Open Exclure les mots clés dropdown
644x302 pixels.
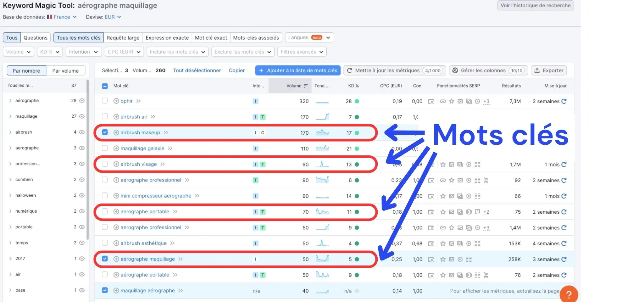coord(243,52)
